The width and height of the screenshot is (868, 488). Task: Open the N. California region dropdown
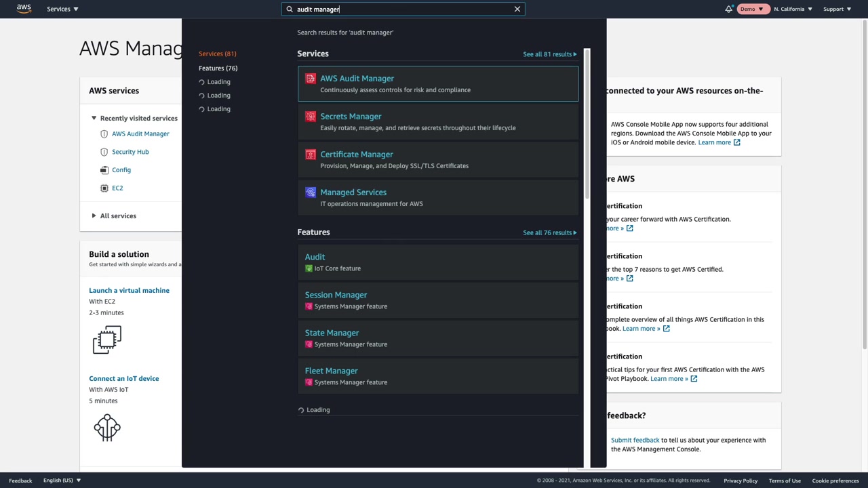[793, 9]
